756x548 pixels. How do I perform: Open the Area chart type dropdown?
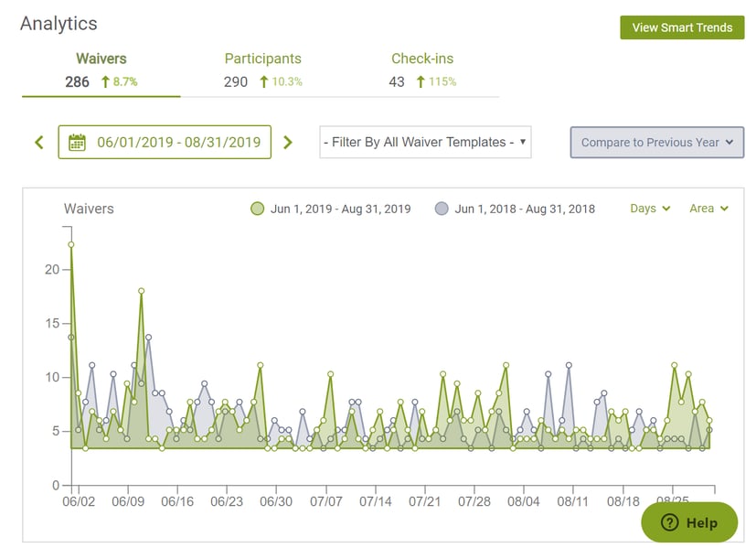point(708,209)
